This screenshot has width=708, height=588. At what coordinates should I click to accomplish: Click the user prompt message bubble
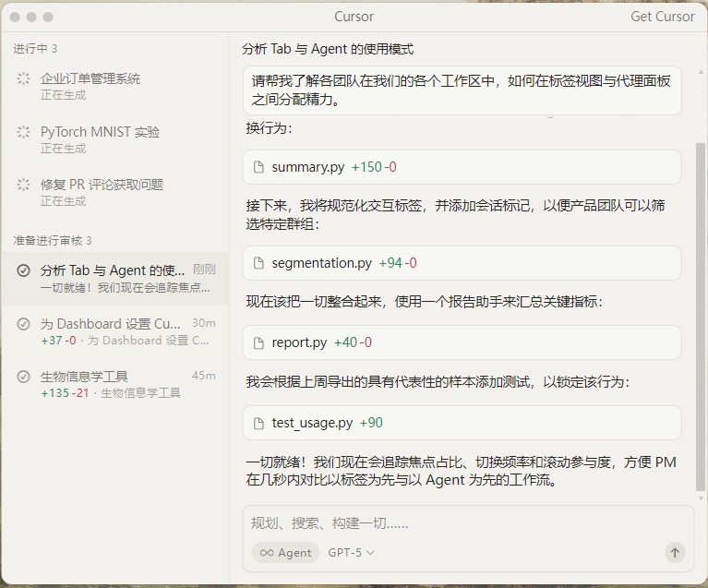(x=462, y=90)
